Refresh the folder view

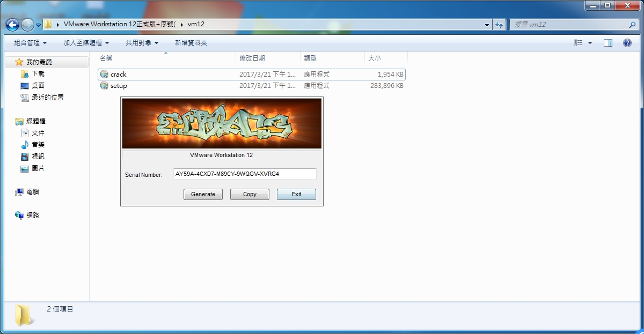tap(500, 25)
